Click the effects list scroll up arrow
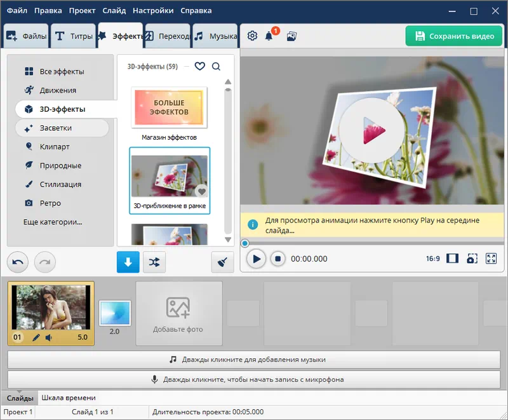The width and height of the screenshot is (508, 420). pos(228,82)
